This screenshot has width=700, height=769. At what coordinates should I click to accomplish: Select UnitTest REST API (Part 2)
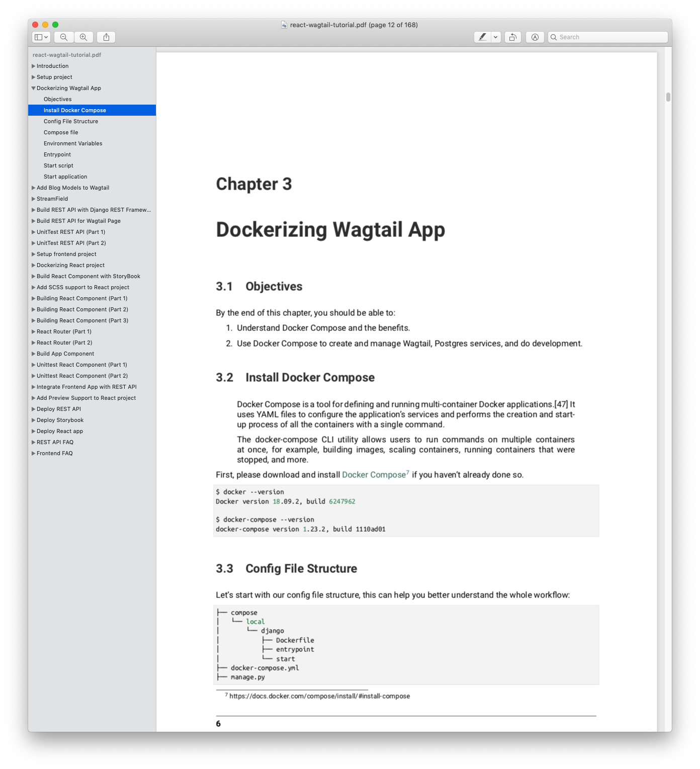coord(92,243)
